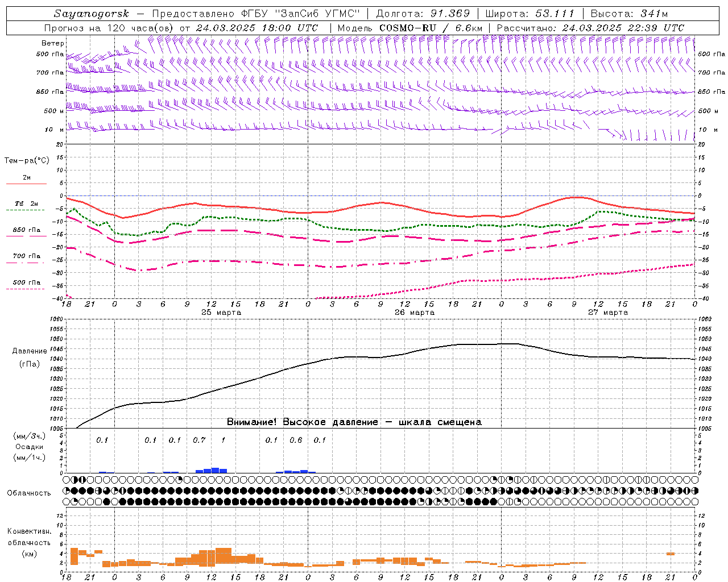Click the black pressure curve at its peak

click(510, 343)
